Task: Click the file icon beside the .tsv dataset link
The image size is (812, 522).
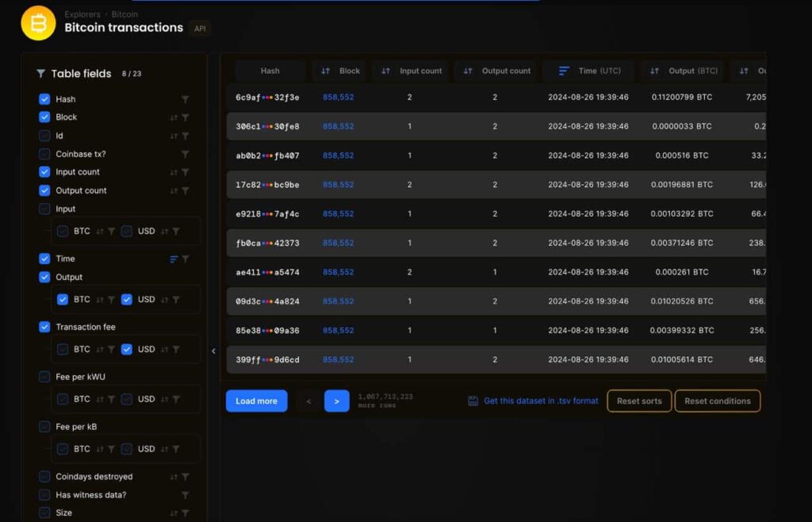Action: point(471,401)
